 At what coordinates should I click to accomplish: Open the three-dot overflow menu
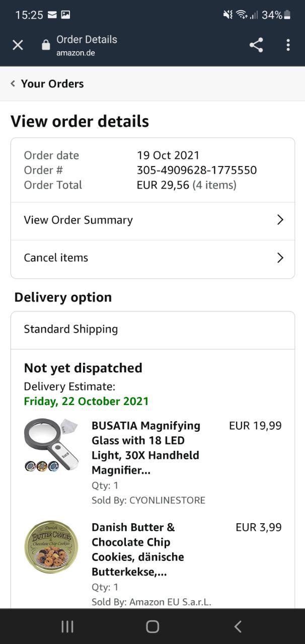pyautogui.click(x=288, y=45)
